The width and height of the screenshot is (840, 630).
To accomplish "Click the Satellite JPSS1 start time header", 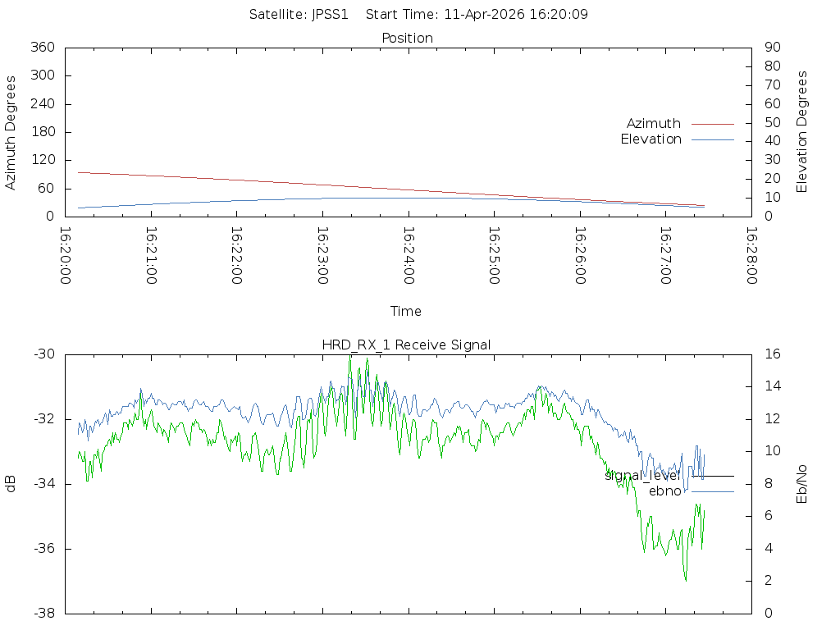I will pyautogui.click(x=419, y=15).
